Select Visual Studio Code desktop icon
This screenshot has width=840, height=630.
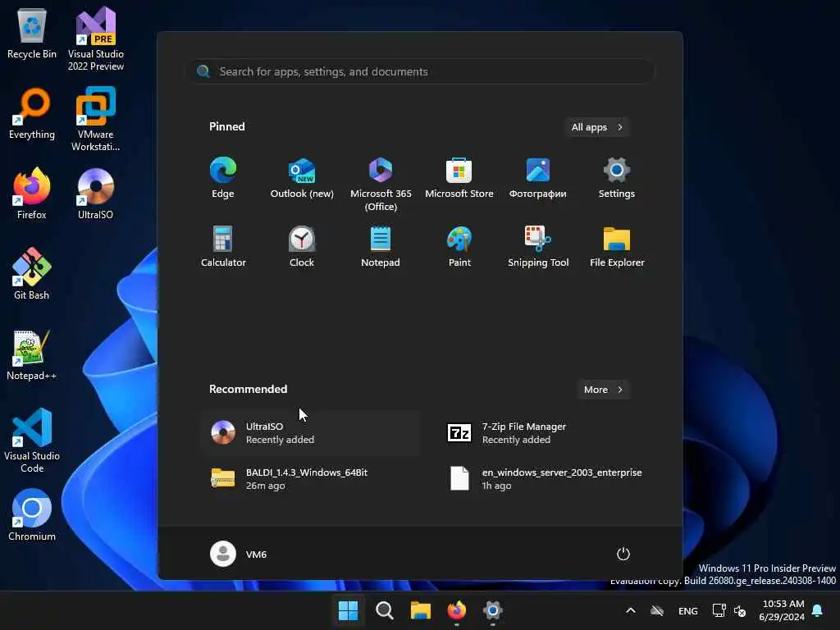[x=32, y=441]
